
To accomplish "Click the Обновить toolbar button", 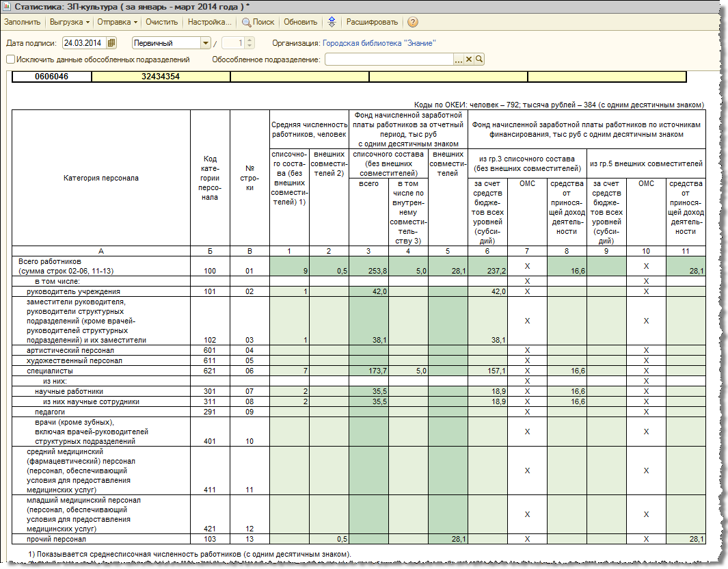I will pos(300,22).
